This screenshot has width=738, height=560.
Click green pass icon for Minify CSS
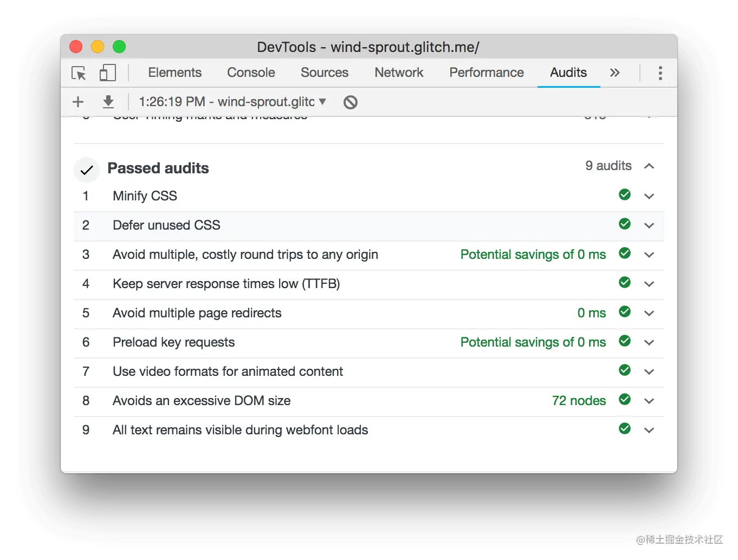pos(625,195)
